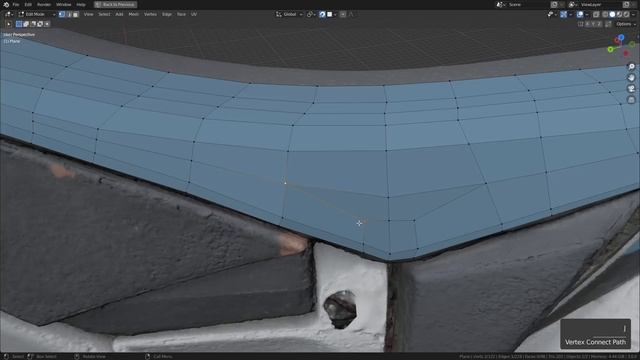Open the Help menu
The width and height of the screenshot is (640, 360).
click(x=81, y=4)
